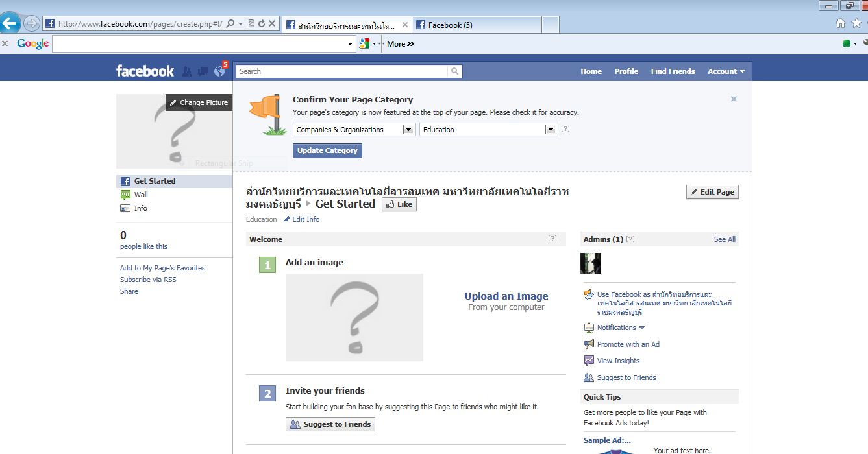The height and width of the screenshot is (454, 868).
Task: Open the address bar search dropdown arrow
Action: (240, 24)
